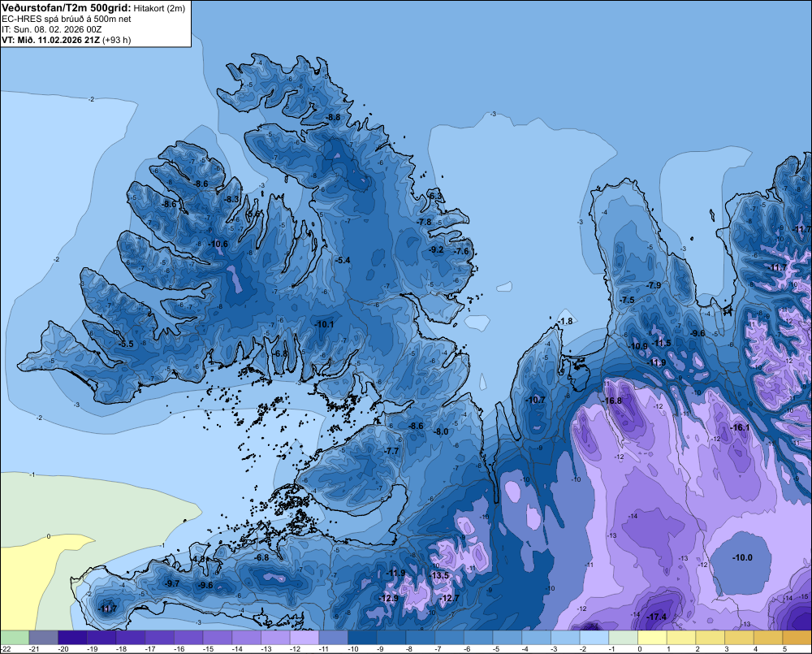This screenshot has width=812, height=654.
Task: Click the 'IT: Sun. 08. 02. 2026 00Z' line
Action: 52,29
